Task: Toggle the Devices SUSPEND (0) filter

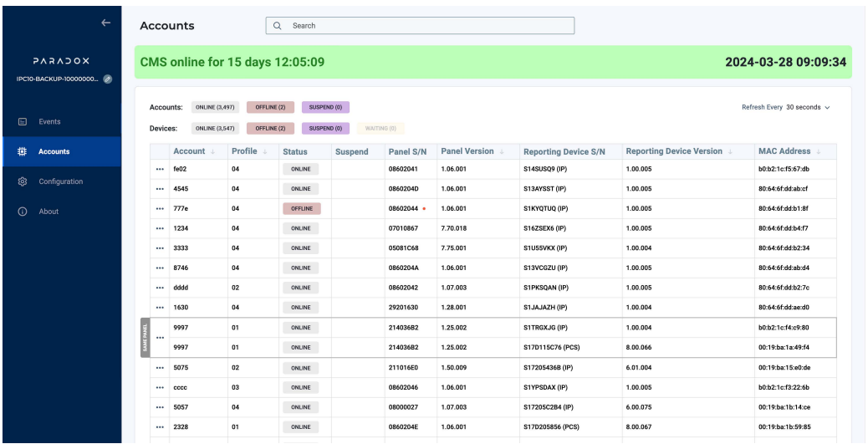Action: (x=325, y=128)
